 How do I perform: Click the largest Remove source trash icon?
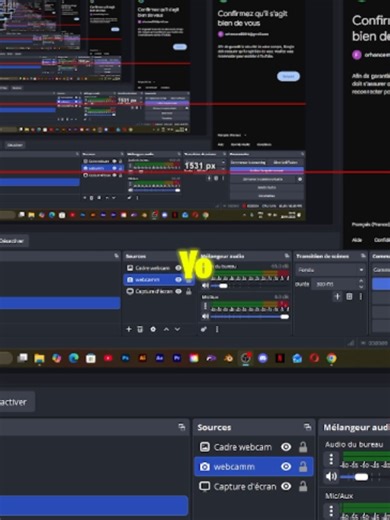tap(140, 329)
